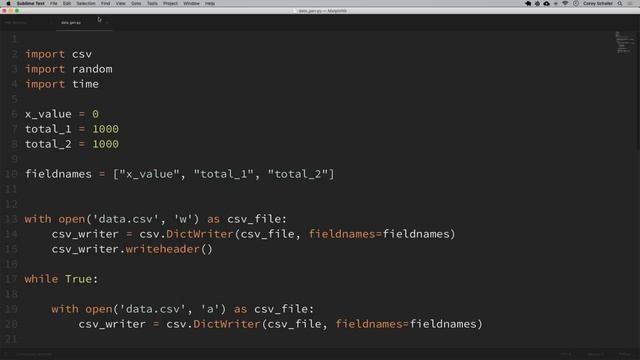This screenshot has height=360, width=640.
Task: Click 'a' mode string on line 19
Action: click(x=210, y=309)
